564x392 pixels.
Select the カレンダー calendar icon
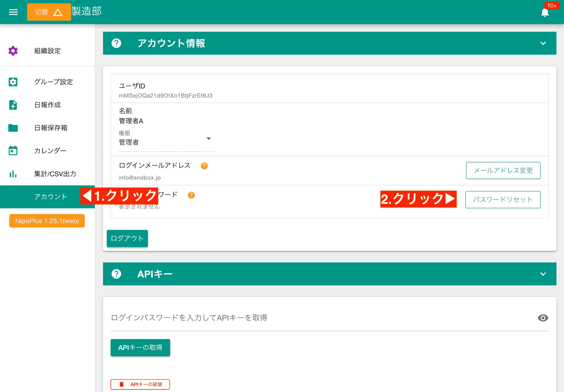(13, 151)
